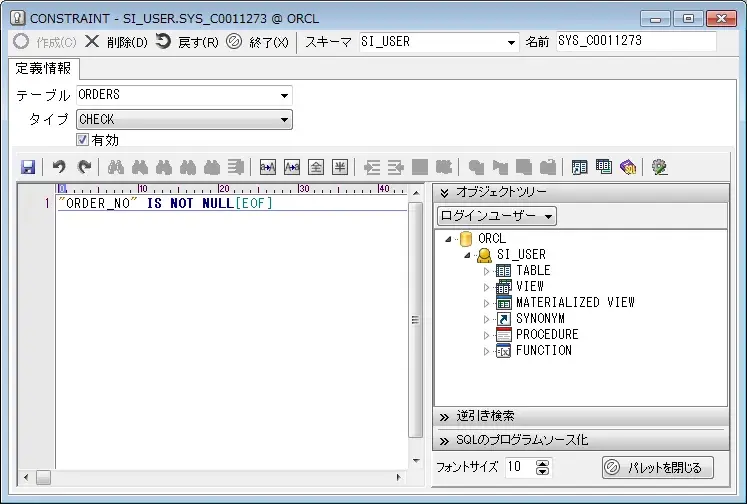The image size is (747, 504).
Task: Click the 削除(D) delete button
Action: 116,42
